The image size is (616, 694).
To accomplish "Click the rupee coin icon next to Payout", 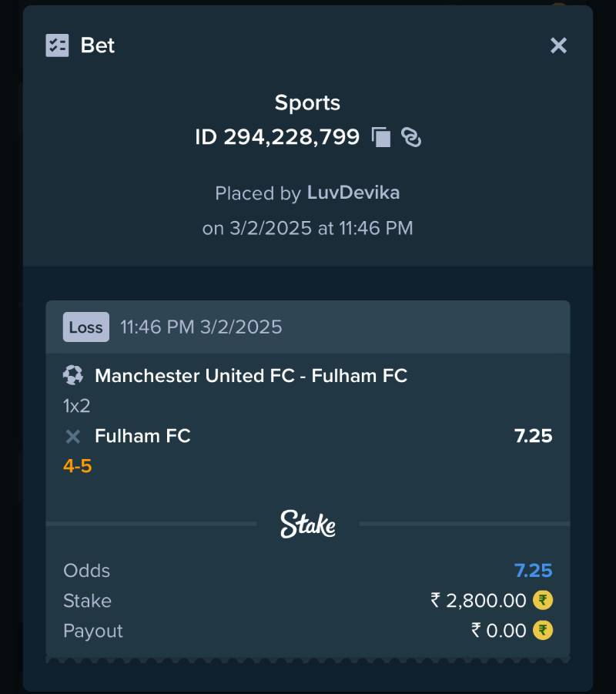I will 543,631.
